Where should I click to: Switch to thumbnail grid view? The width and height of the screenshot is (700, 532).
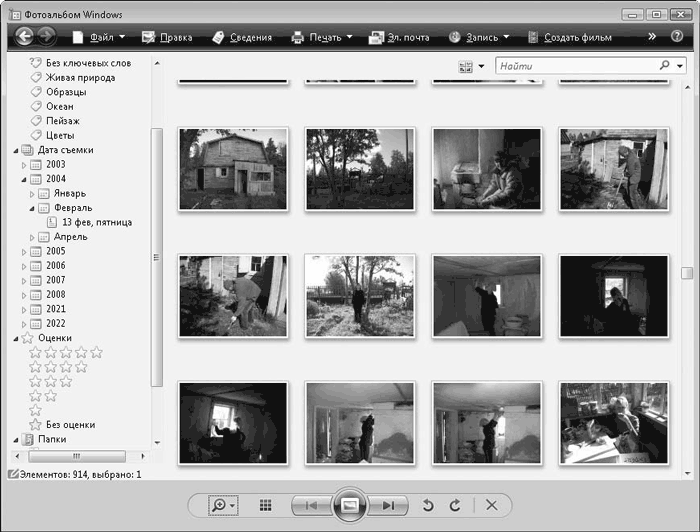click(x=266, y=505)
